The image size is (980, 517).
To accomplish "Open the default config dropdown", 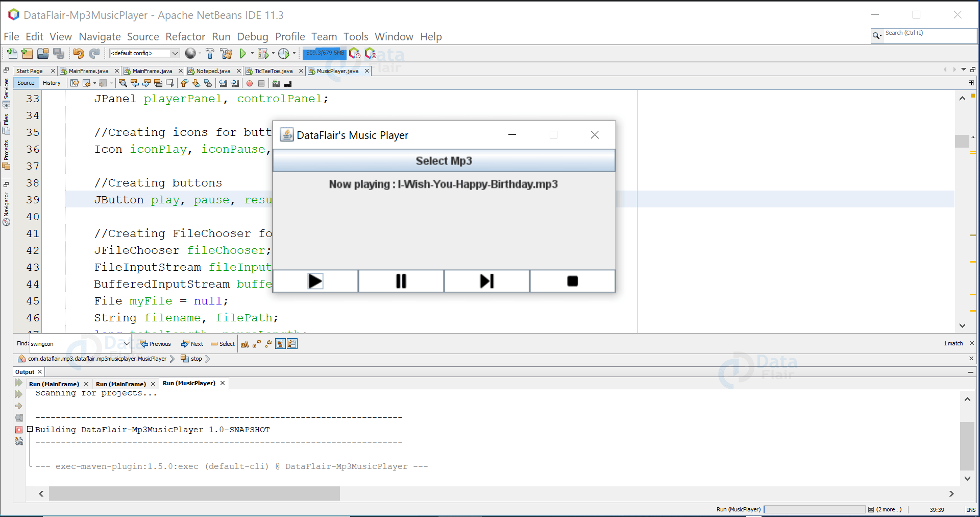I will 175,53.
